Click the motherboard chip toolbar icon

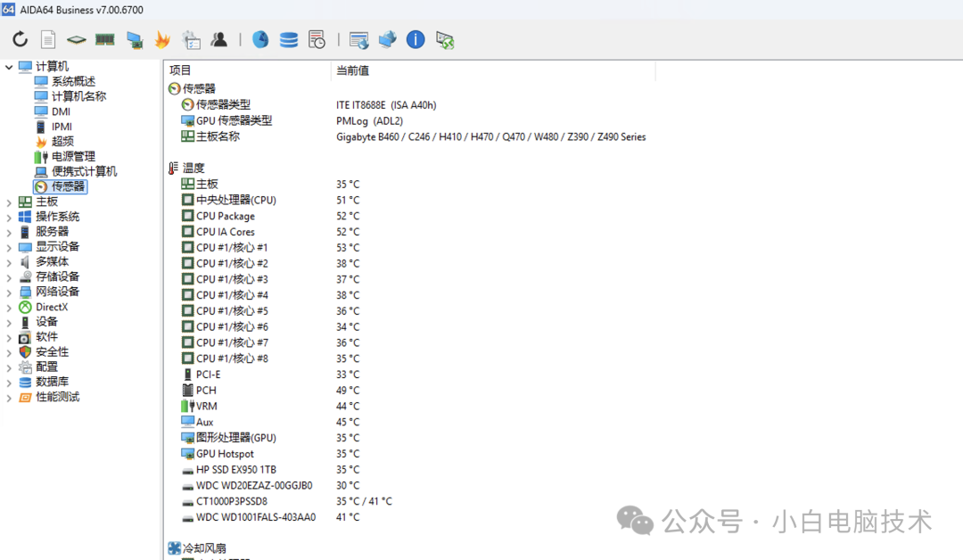[x=76, y=40]
